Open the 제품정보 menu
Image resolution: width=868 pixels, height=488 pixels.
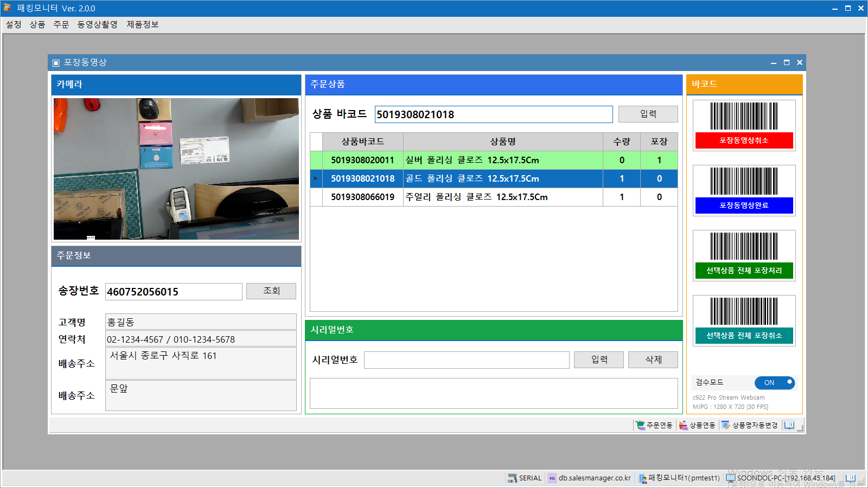point(143,24)
